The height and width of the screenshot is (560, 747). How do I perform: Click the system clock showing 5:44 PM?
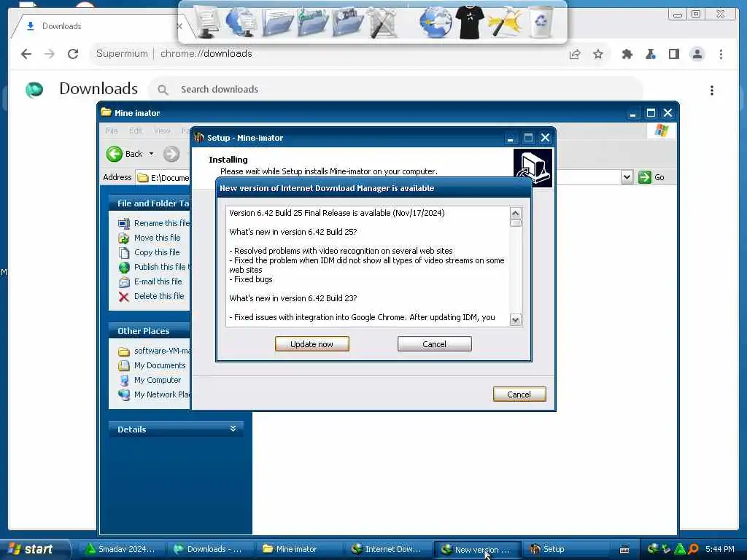click(x=720, y=549)
